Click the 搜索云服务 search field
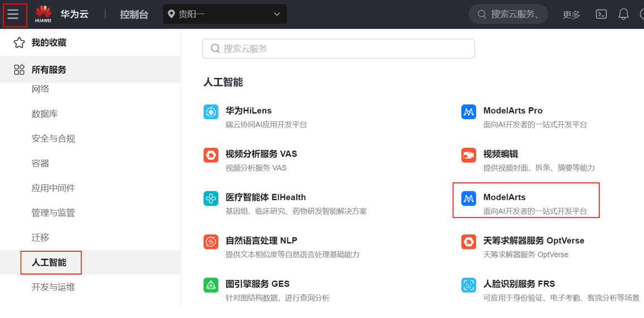This screenshot has width=644, height=318. click(338, 49)
